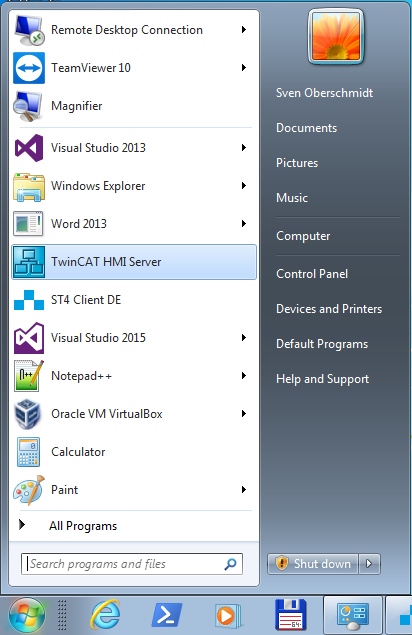Open the Magnifier tool icon
Screen dimensions: 412x635
click(28, 106)
